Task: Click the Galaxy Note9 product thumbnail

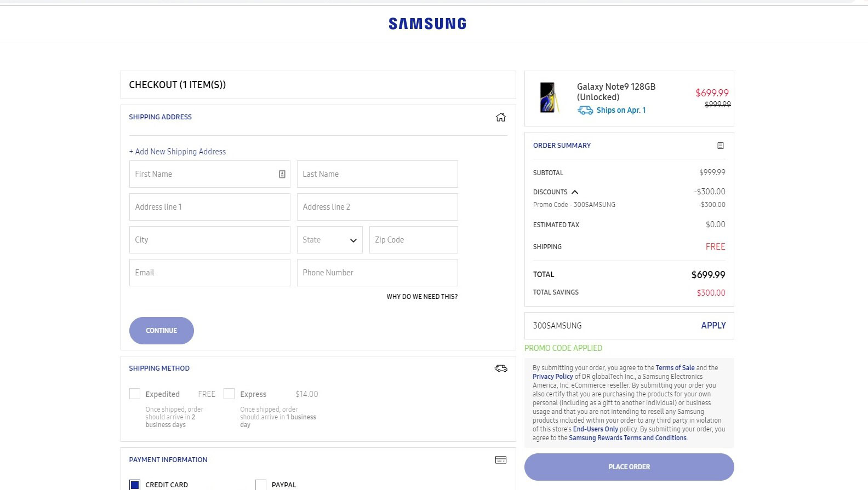Action: [548, 97]
